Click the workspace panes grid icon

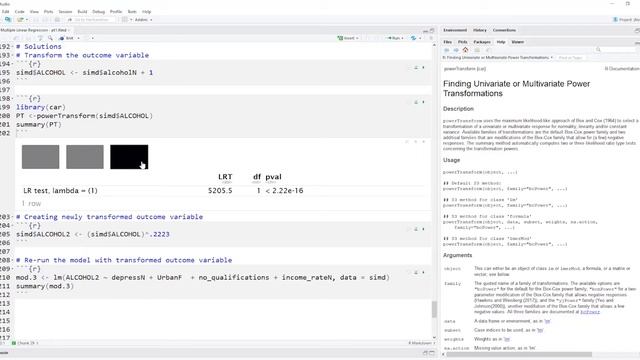(x=124, y=20)
